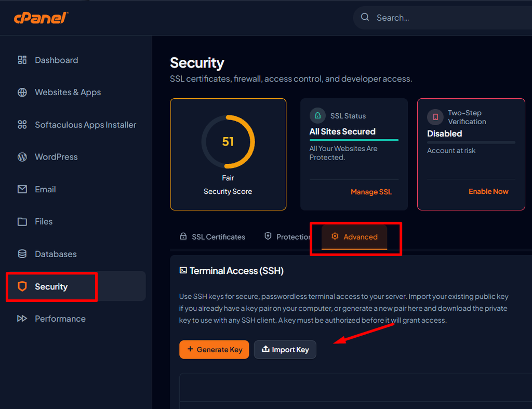Click the Email envelope icon
The height and width of the screenshot is (409, 532).
[22, 189]
